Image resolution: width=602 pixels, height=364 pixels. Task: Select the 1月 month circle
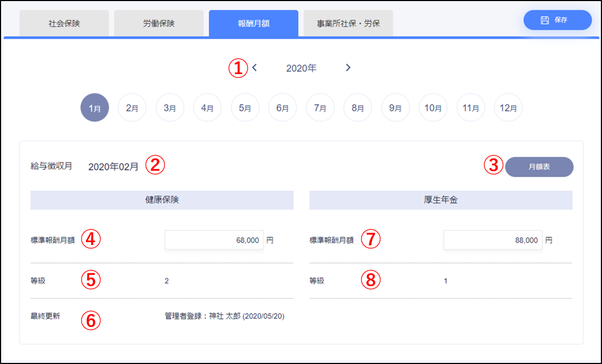(95, 108)
